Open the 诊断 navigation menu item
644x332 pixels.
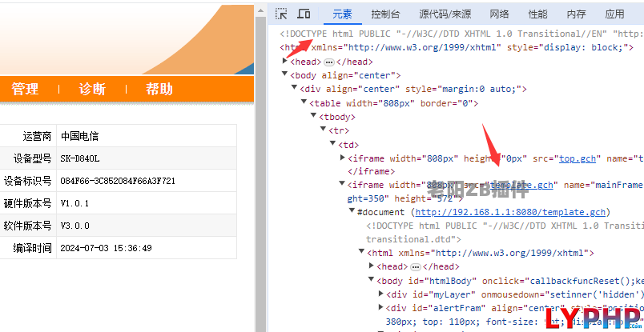tap(92, 89)
